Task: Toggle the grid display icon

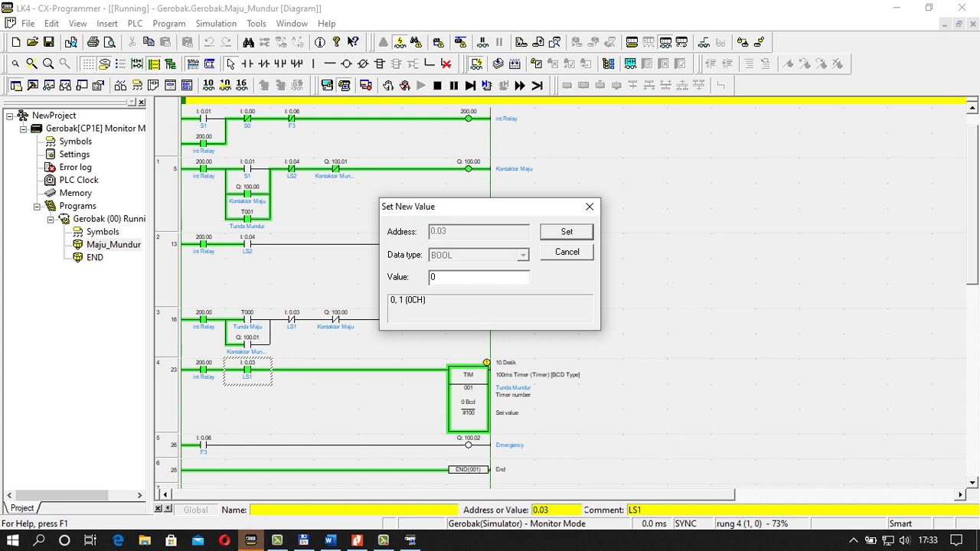Action: [x=87, y=64]
